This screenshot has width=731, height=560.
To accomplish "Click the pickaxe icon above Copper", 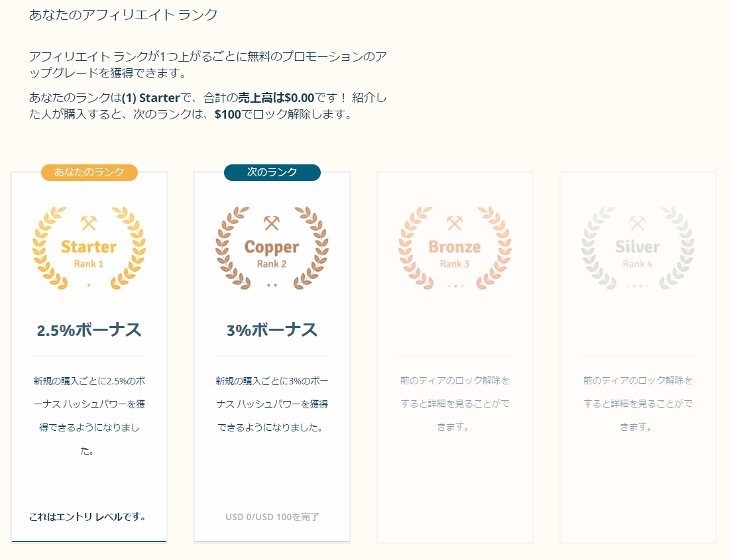I will (x=272, y=223).
